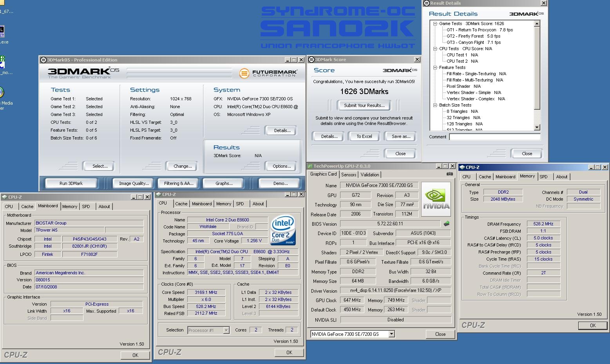610x364 pixels.
Task: Open the SPD tab in CPU-Z Memory window
Action: (543, 177)
